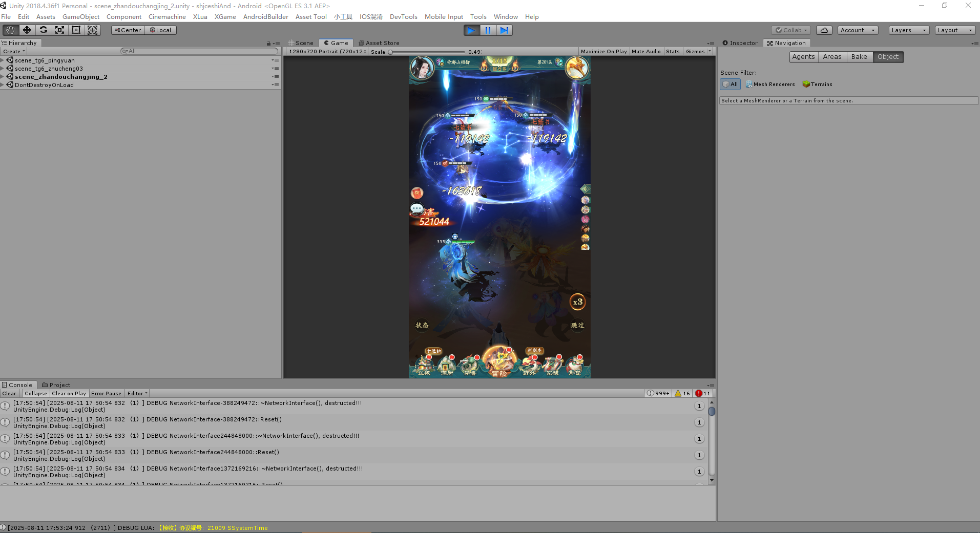
Task: Toggle Console Collapse
Action: point(36,393)
